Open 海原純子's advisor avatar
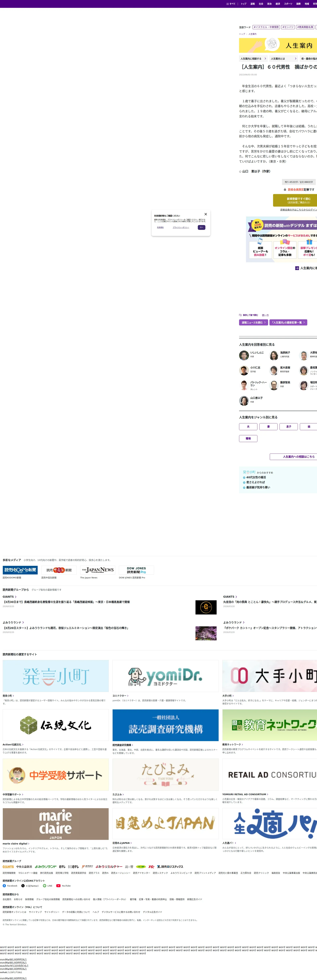Screen dimensions: 317x980 tap(274, 355)
